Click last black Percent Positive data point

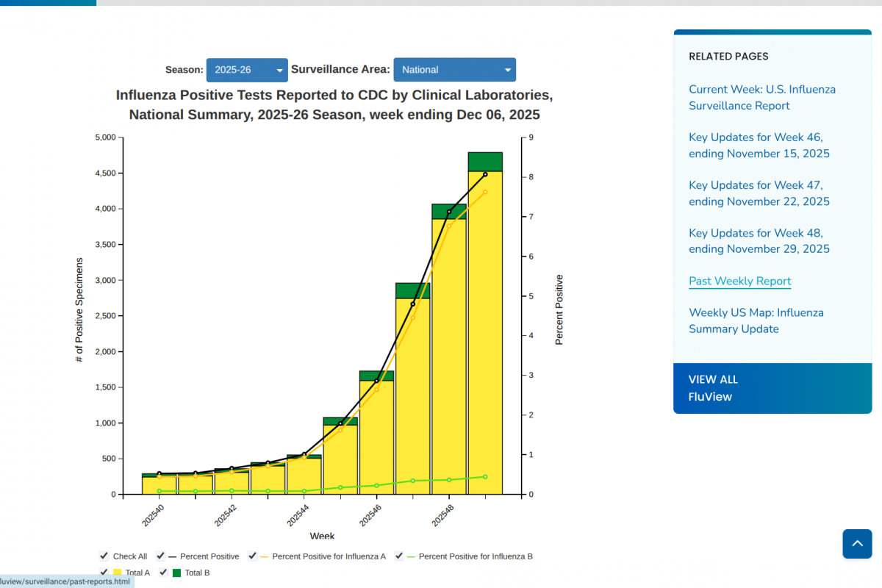(x=485, y=174)
